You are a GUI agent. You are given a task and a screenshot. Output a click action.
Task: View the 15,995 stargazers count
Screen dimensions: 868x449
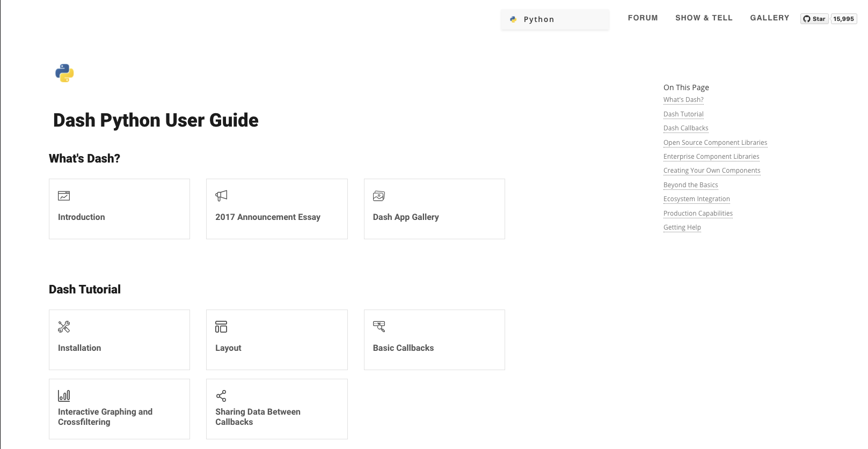click(843, 19)
